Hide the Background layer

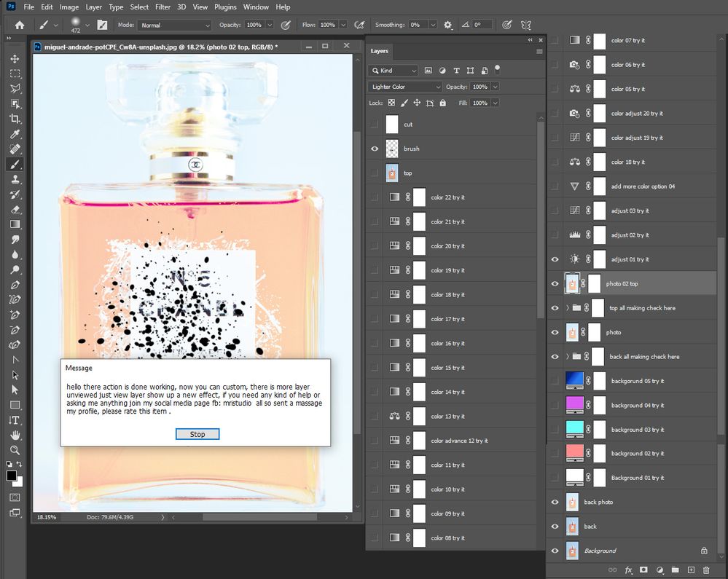[555, 551]
